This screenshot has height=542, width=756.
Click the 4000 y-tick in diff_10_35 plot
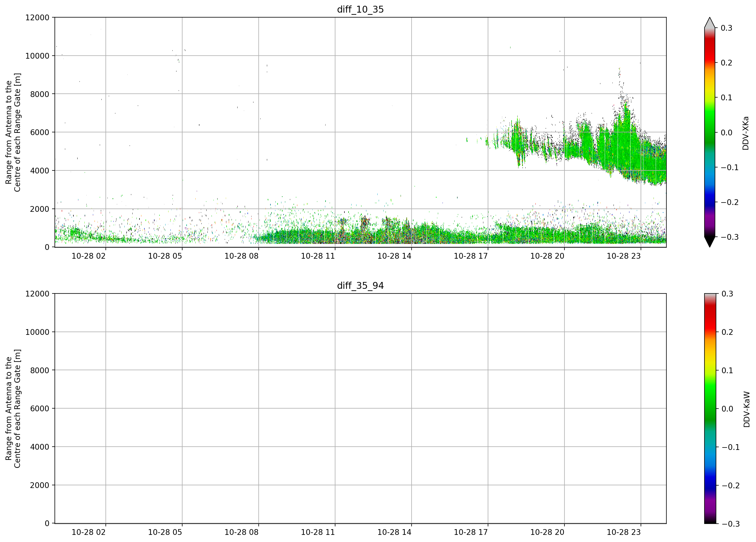[40, 171]
